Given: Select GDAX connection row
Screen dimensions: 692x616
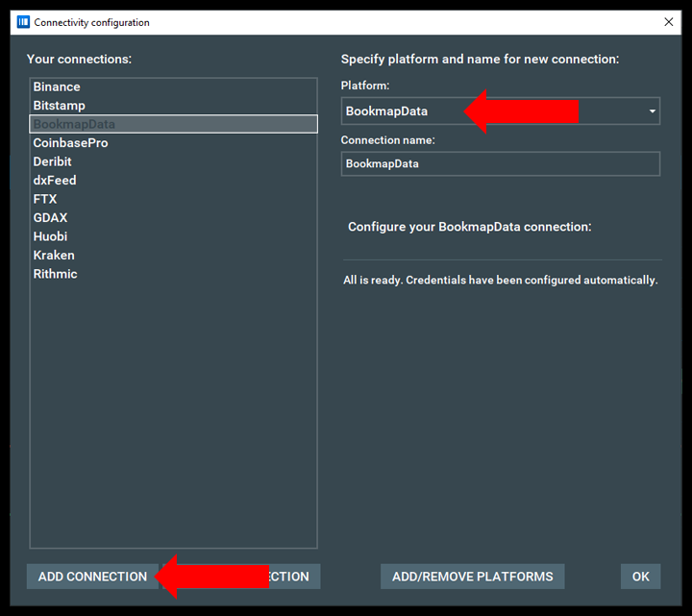Looking at the screenshot, I should (x=173, y=217).
